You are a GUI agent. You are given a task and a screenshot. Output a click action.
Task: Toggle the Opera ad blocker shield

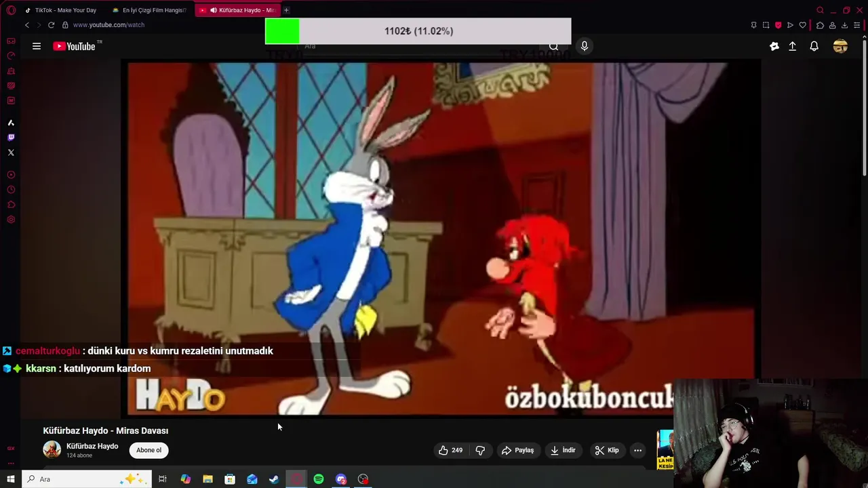point(778,25)
